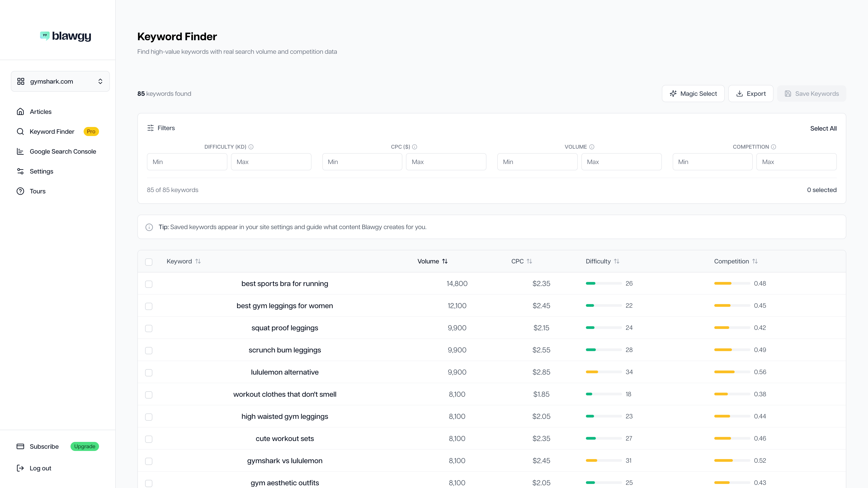Screen dimensions: 868x488
Task: Sort by Competition column arrows
Action: click(755, 261)
